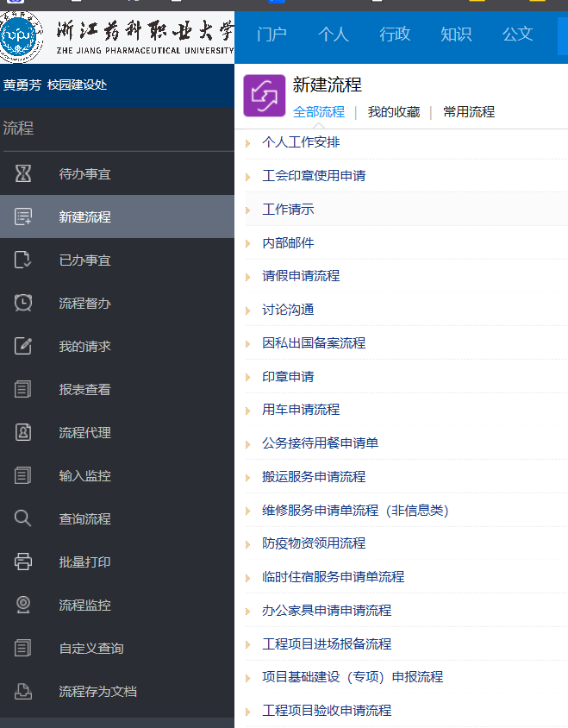Click the save-to-document icon beside 流程存为文档
Screen dimensions: 568x728
23,691
